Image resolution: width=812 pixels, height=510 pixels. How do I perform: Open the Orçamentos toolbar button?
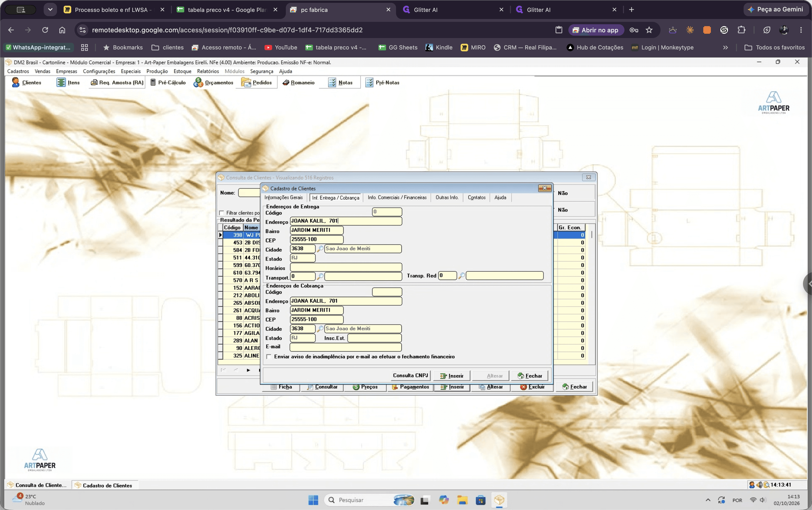coord(213,83)
